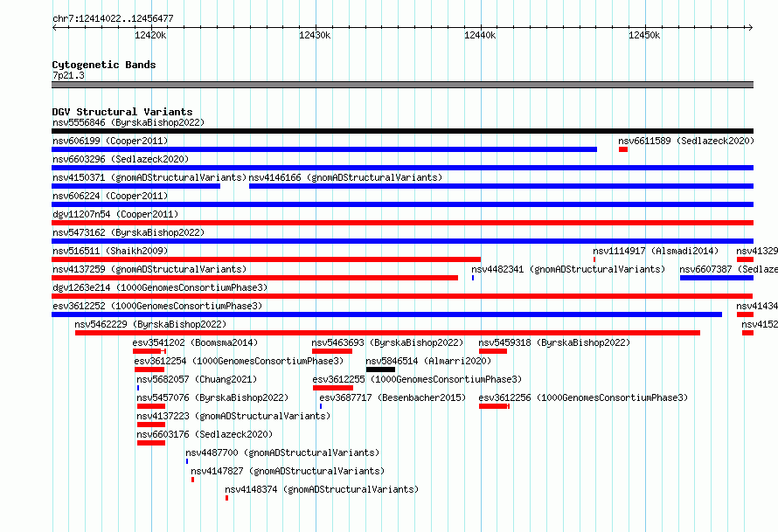The image size is (778, 532).
Task: Click the red nsv516511 variant bar
Action: [266, 259]
